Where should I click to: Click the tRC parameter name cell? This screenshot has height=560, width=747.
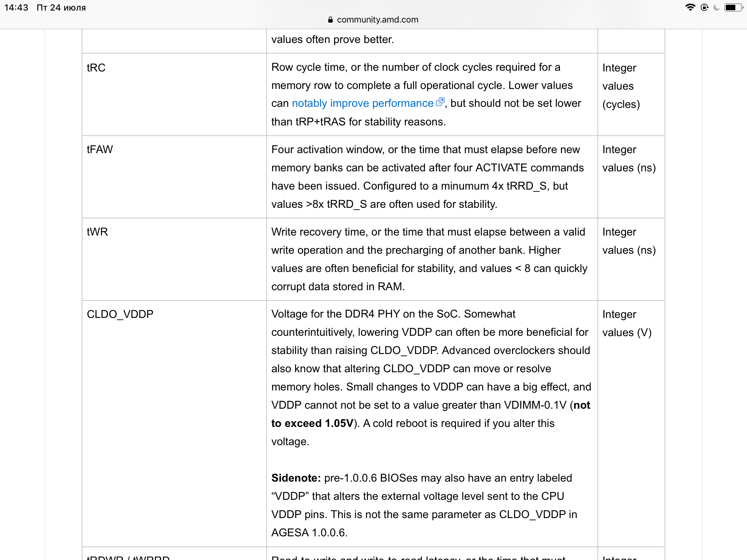[96, 68]
